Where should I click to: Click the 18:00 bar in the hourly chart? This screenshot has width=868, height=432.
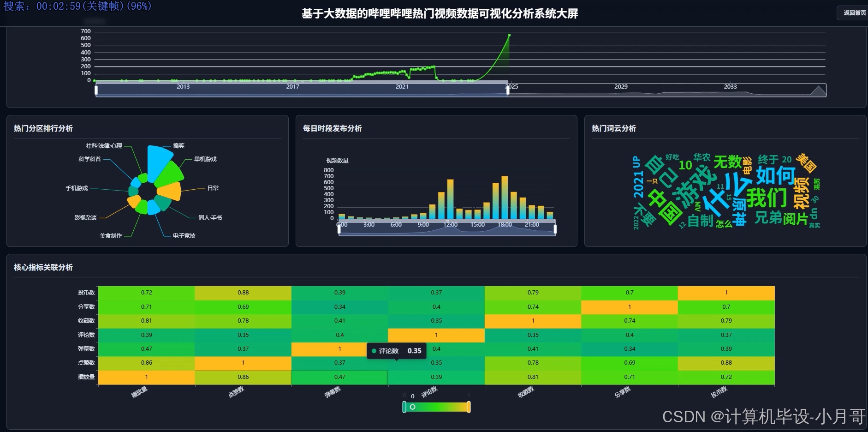click(505, 198)
